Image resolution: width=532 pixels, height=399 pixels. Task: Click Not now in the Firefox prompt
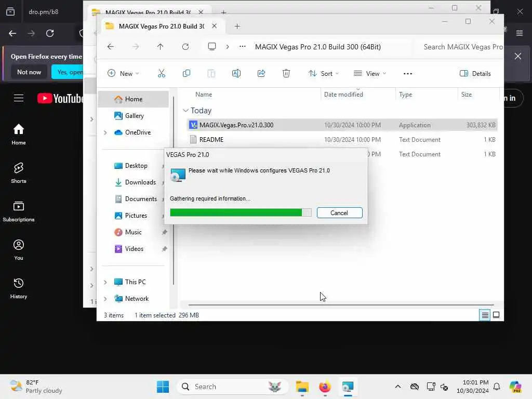coord(29,72)
